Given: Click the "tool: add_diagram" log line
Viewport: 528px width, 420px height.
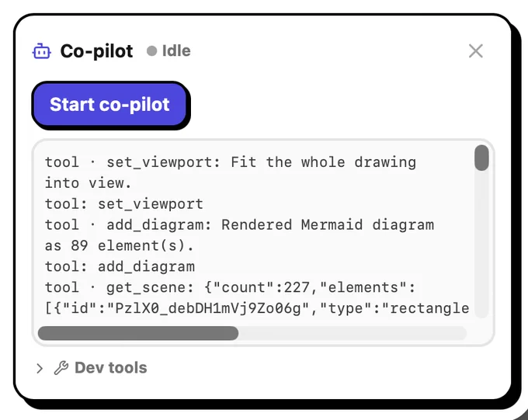Looking at the screenshot, I should click(120, 266).
